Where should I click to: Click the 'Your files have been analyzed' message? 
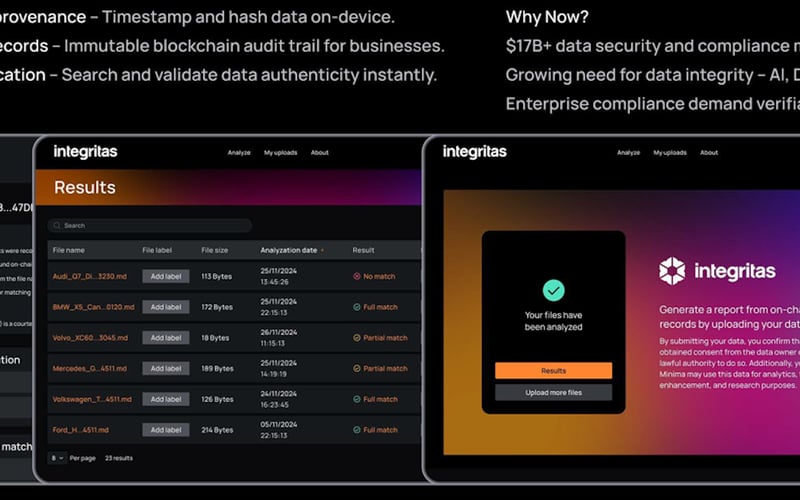tap(554, 321)
